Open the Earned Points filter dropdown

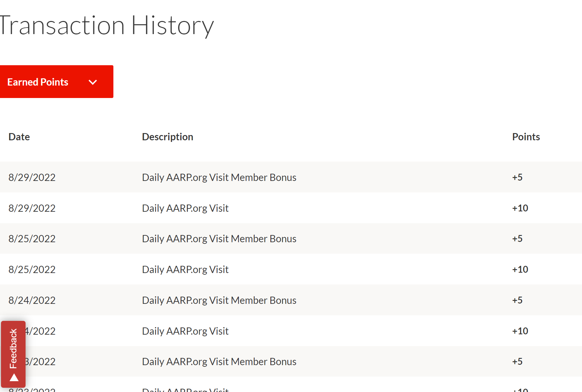tap(56, 82)
